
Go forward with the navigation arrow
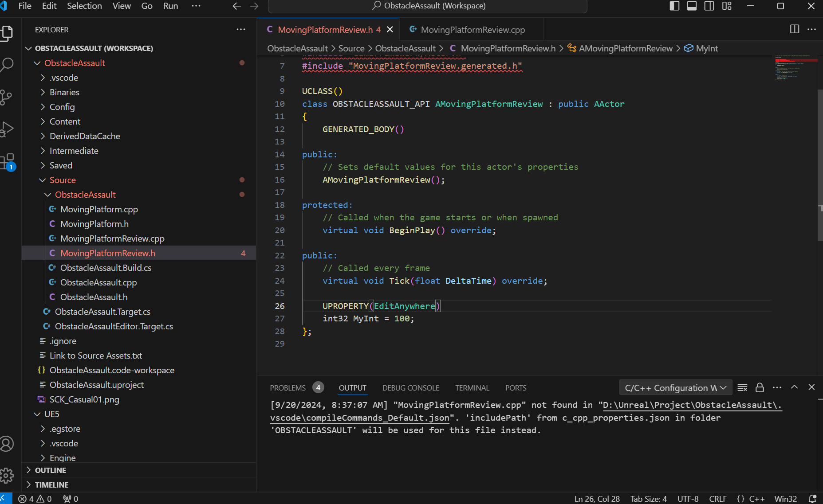point(254,6)
